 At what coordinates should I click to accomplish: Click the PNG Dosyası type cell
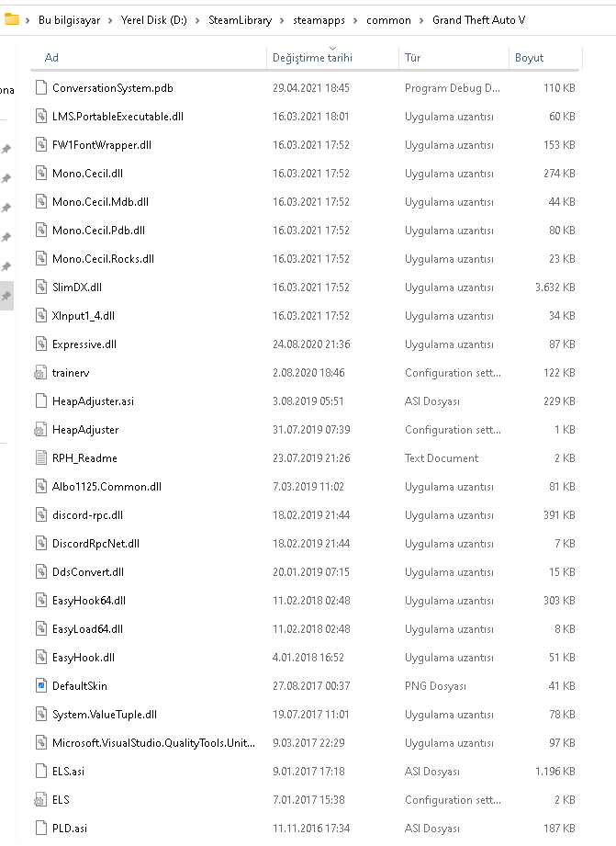pyautogui.click(x=435, y=685)
